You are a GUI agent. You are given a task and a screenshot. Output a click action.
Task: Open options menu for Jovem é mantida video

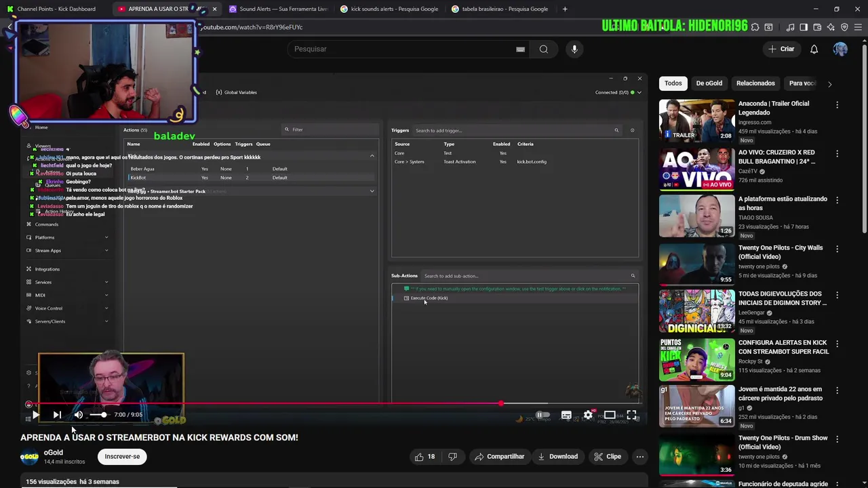click(837, 391)
